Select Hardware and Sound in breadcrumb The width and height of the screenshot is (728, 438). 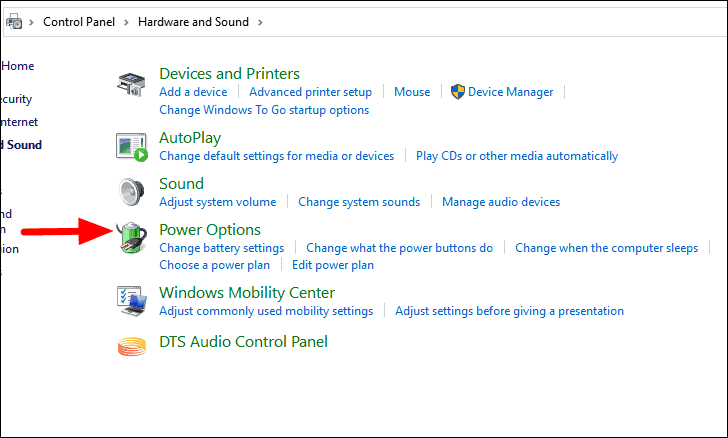(x=193, y=22)
